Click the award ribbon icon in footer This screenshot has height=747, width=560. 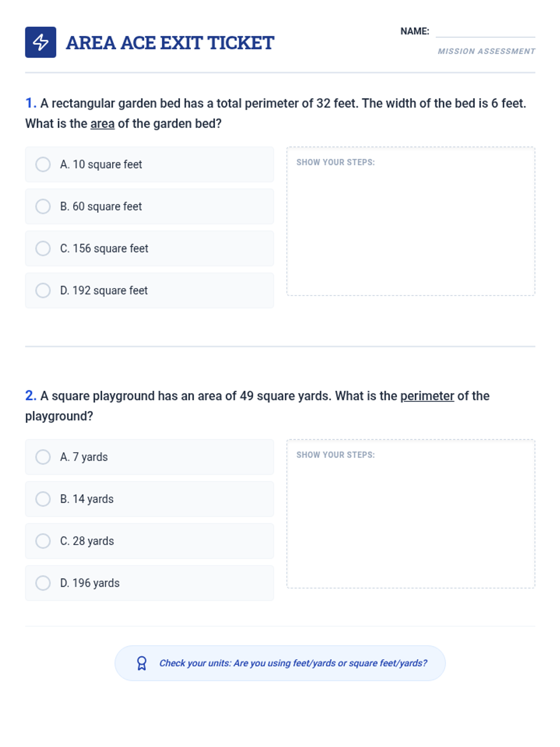(x=141, y=663)
